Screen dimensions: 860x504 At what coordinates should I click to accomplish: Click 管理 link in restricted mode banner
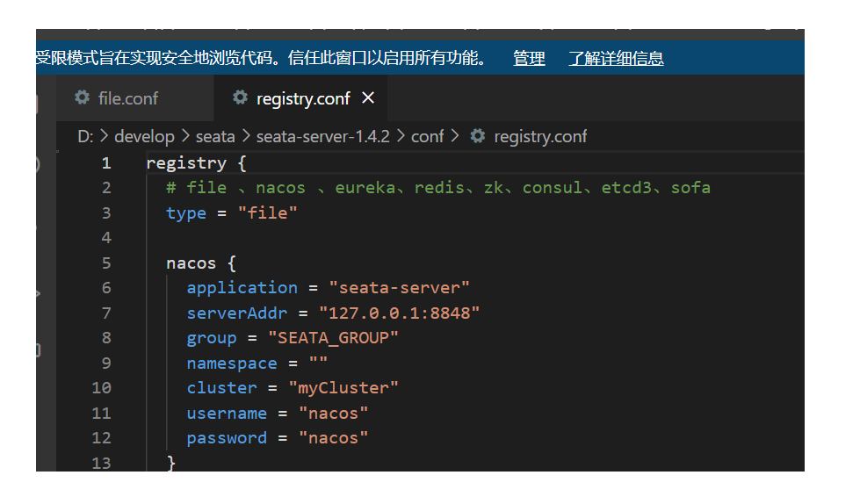click(x=529, y=58)
